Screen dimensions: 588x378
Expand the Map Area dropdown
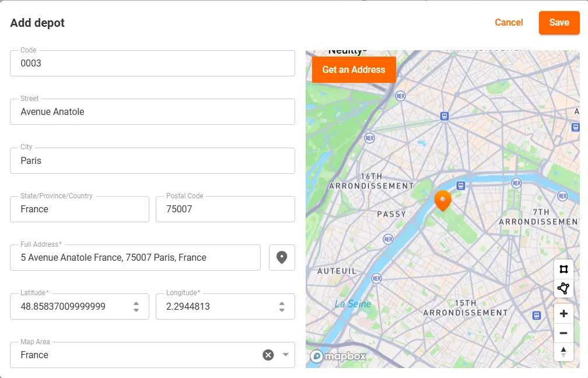tap(286, 355)
